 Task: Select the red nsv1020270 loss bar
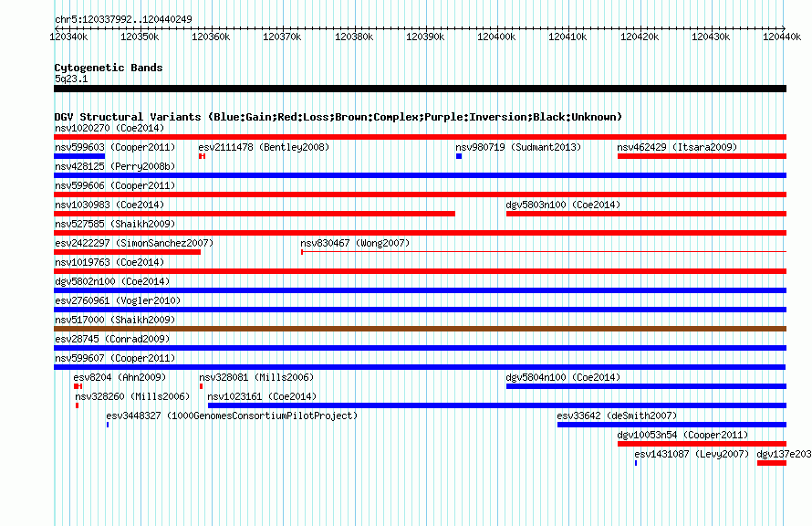tap(420, 137)
